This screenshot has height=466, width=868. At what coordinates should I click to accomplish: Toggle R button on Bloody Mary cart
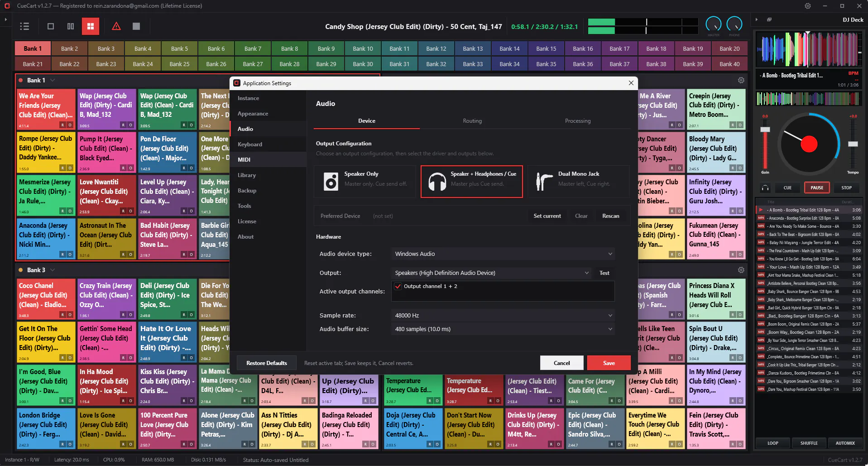click(733, 168)
